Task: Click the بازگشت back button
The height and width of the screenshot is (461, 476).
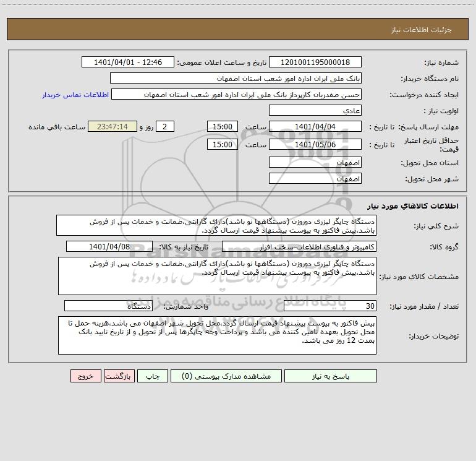Action: pyautogui.click(x=119, y=376)
